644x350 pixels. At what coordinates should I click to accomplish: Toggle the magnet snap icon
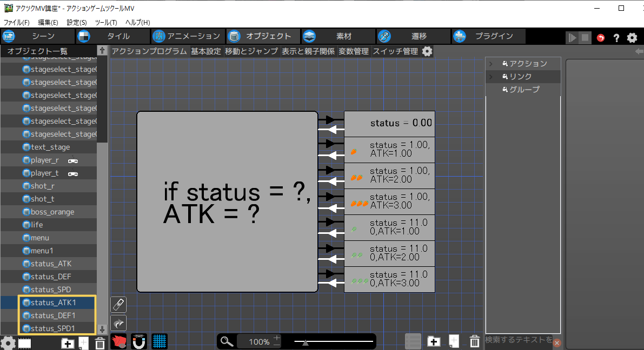click(x=139, y=341)
